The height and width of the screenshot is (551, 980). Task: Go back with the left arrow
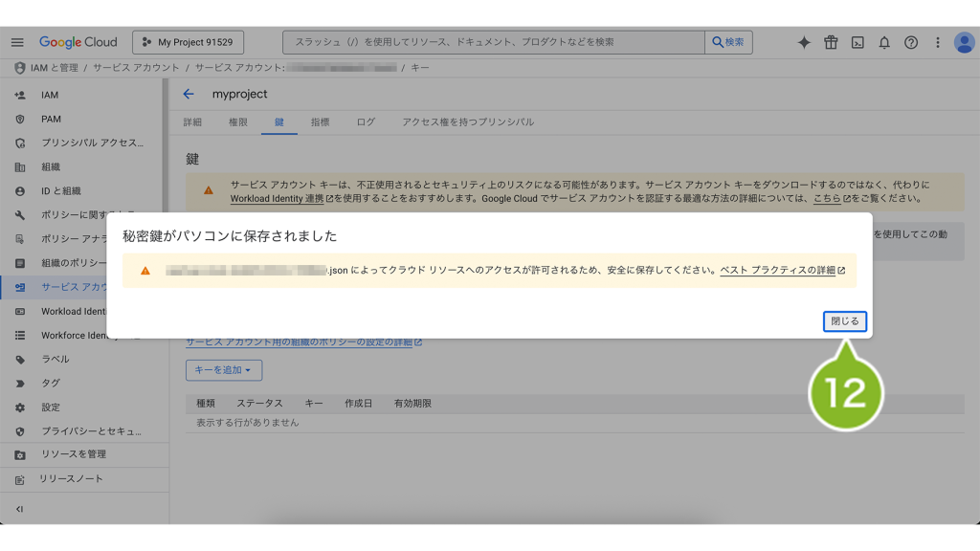(x=189, y=94)
